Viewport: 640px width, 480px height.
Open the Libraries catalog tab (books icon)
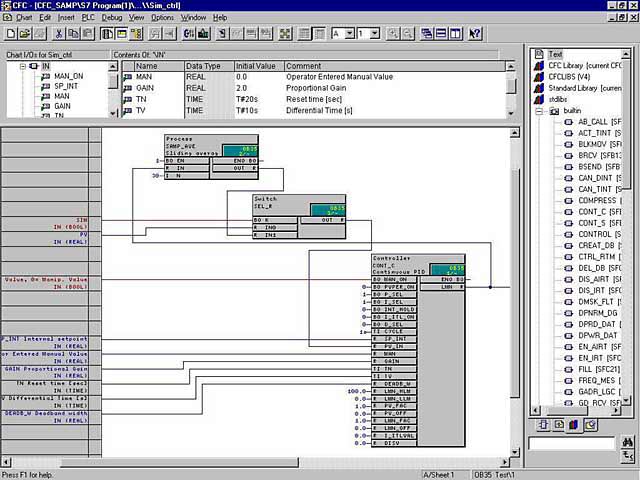point(573,424)
